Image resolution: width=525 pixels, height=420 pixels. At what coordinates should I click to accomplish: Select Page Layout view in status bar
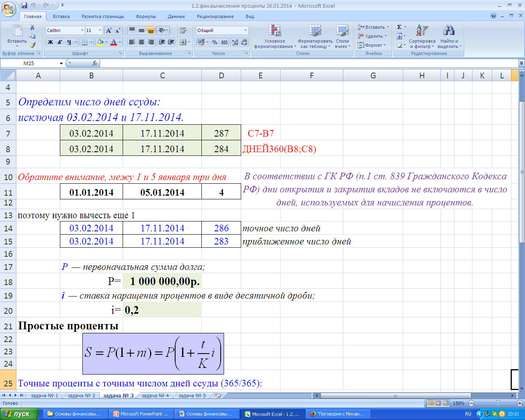(438, 403)
